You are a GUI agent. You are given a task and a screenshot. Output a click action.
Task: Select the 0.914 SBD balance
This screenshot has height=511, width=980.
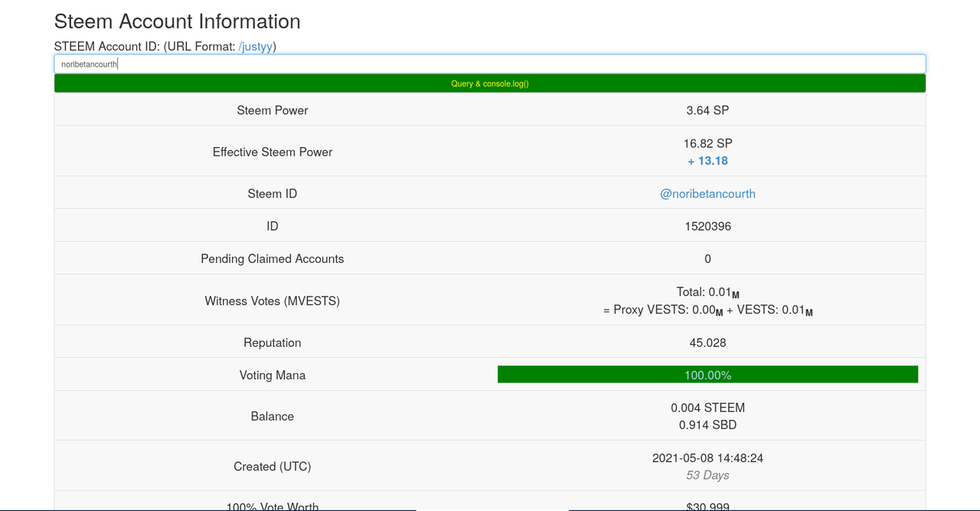click(707, 425)
